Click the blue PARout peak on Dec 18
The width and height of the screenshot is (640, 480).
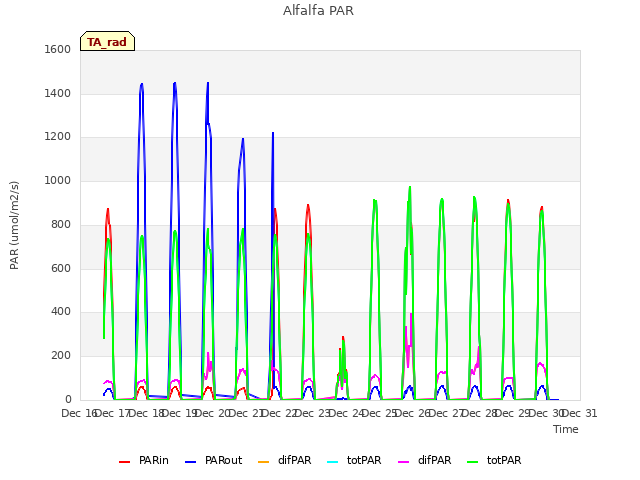pyautogui.click(x=142, y=84)
